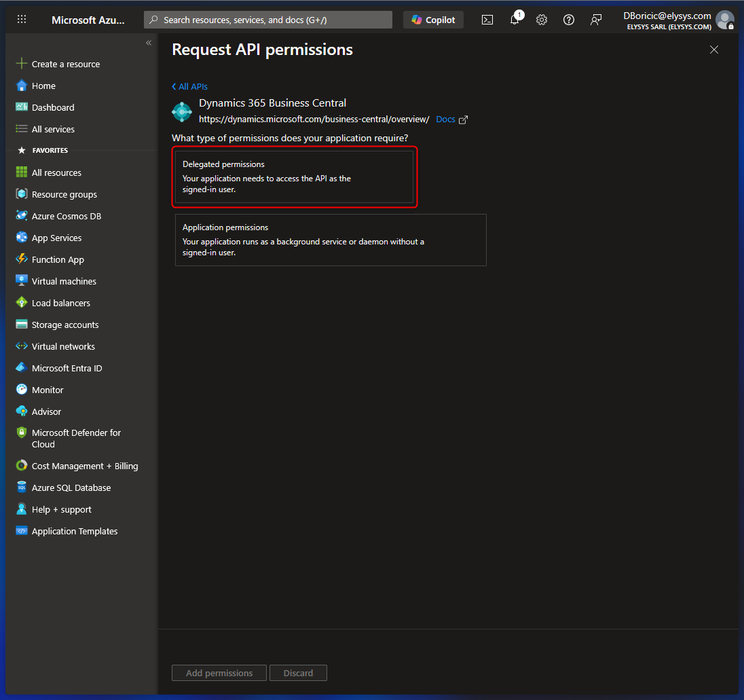Click the Function App lightning icon

pyautogui.click(x=22, y=259)
